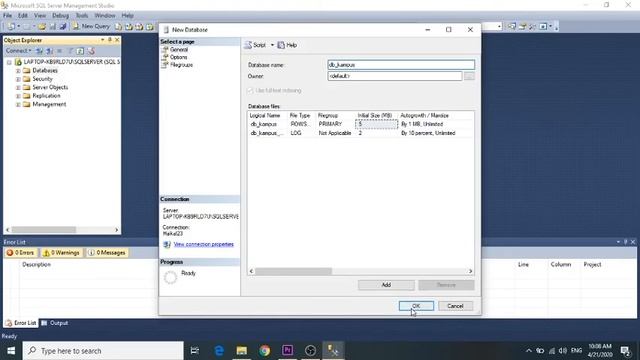The height and width of the screenshot is (360, 640).
Task: Open the Debug menu
Action: tap(60, 16)
